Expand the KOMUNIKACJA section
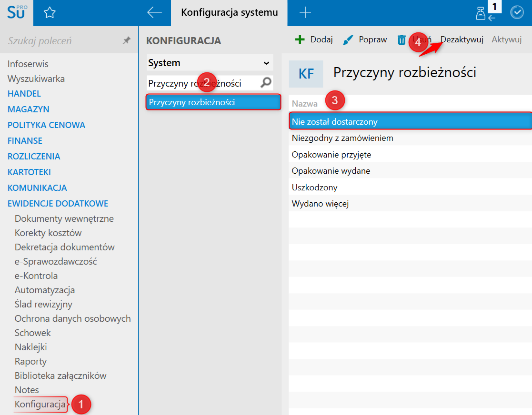Viewport: 532px width, 415px height. (x=37, y=188)
